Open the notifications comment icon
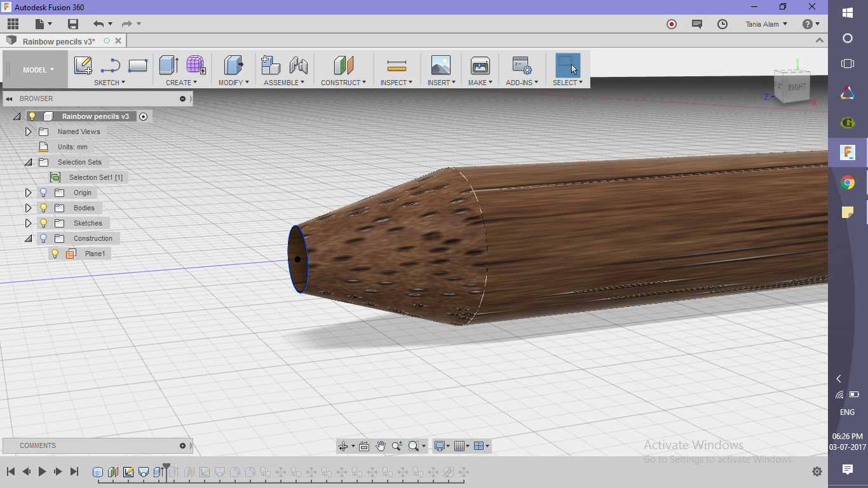 (697, 24)
